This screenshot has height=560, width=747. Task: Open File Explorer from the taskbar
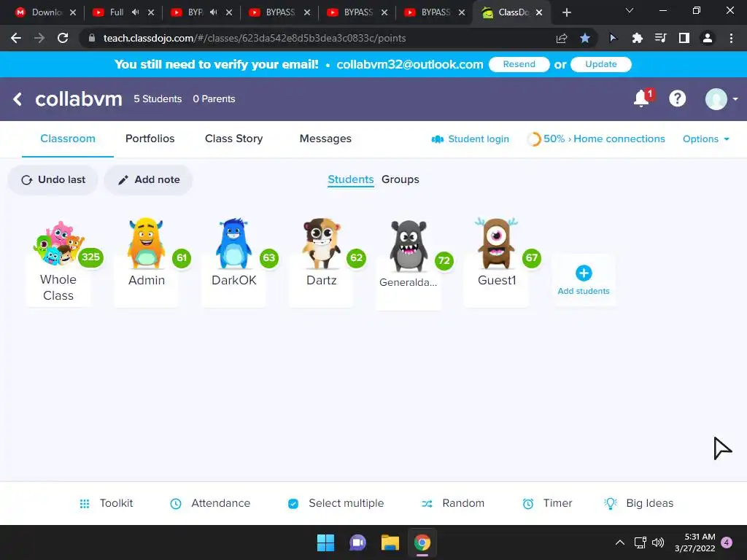point(390,542)
